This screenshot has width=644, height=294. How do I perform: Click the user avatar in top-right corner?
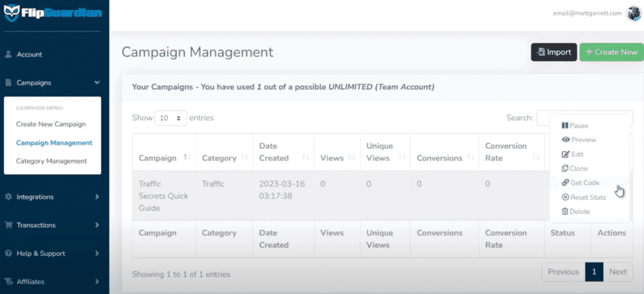[633, 13]
